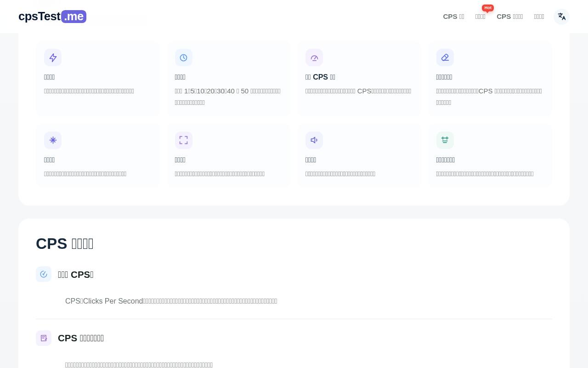Select the CPS title in speedometer card
588x368 pixels.
[320, 77]
